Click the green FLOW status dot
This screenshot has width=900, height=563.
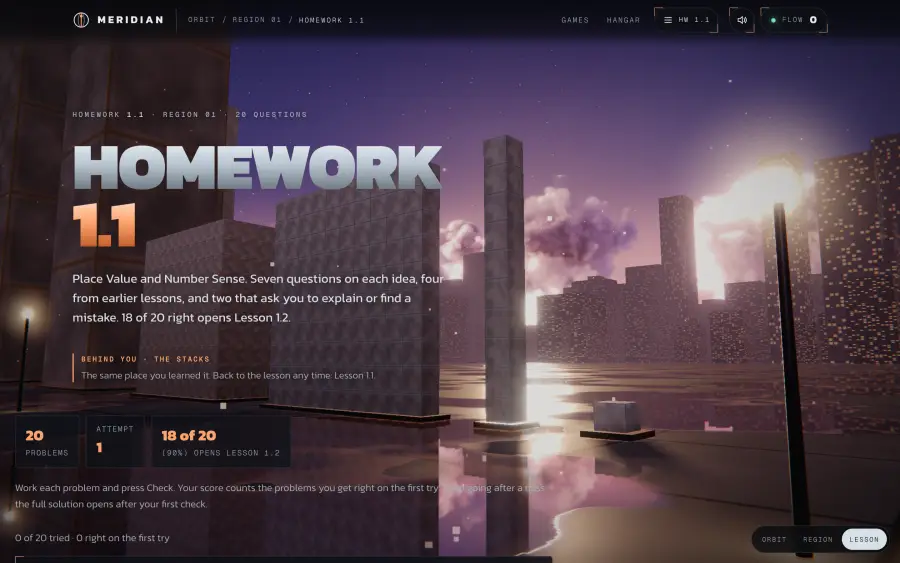[773, 20]
